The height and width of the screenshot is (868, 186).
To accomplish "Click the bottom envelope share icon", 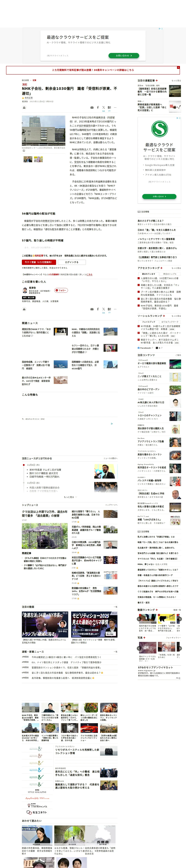I will click(x=92, y=309).
